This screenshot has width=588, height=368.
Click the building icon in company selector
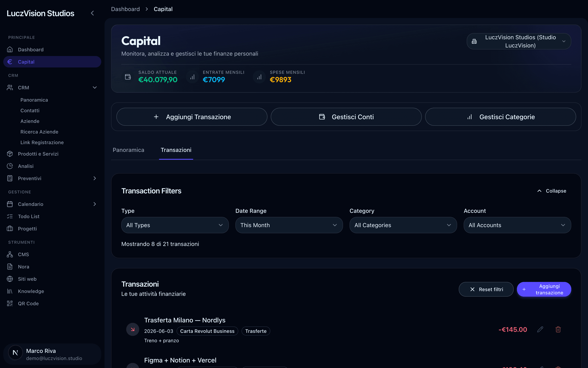(x=474, y=41)
